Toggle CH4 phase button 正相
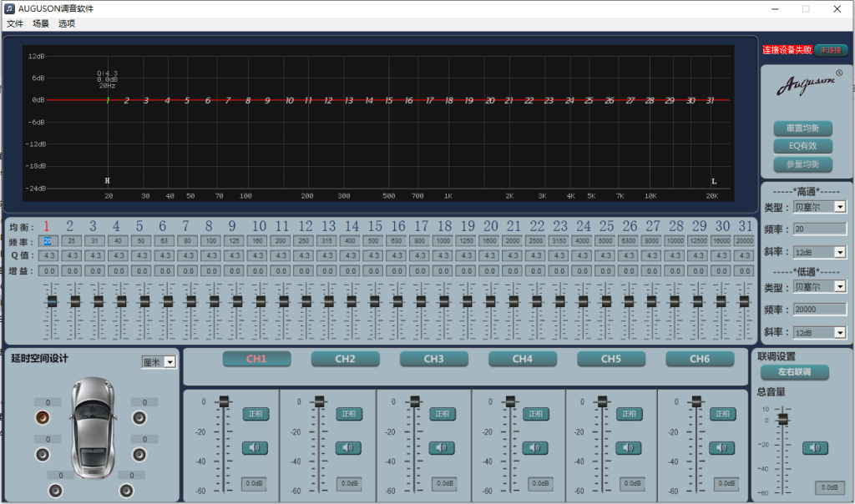This screenshot has width=855, height=504. pyautogui.click(x=536, y=414)
